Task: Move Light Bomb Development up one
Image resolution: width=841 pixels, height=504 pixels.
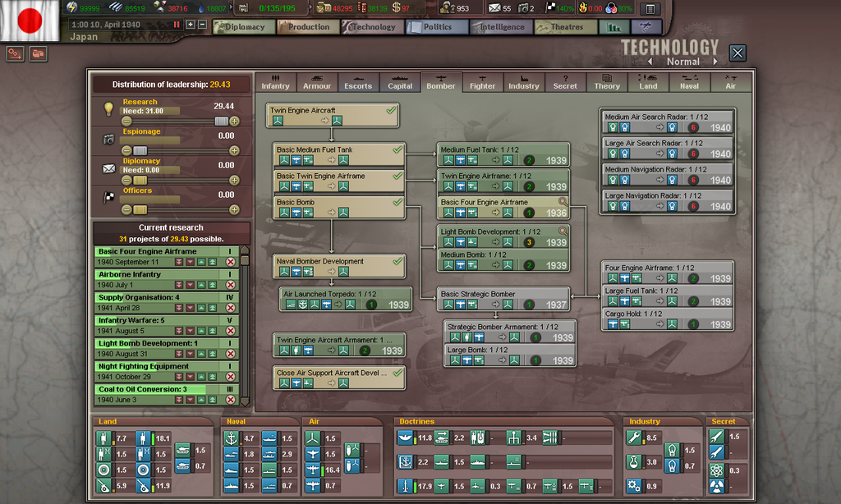Action: [201, 354]
